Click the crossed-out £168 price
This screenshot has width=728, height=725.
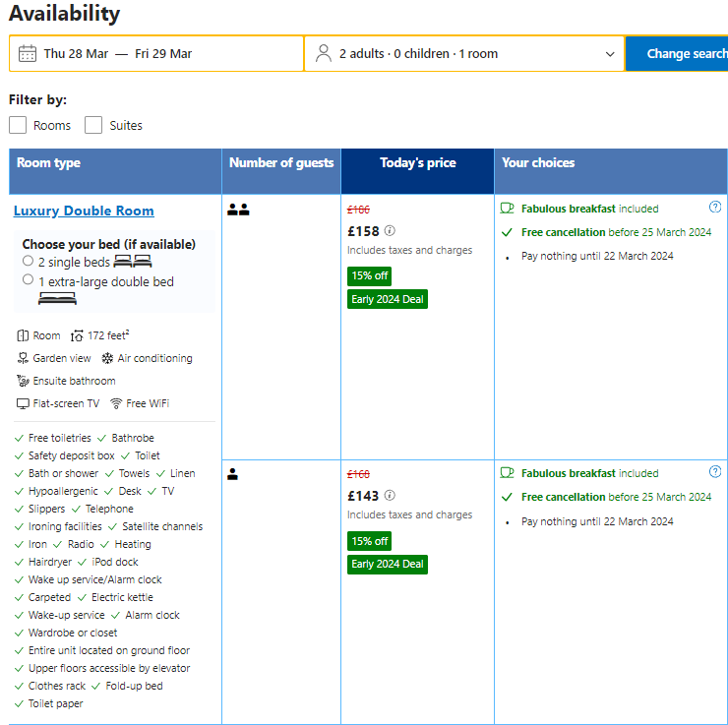pos(358,474)
